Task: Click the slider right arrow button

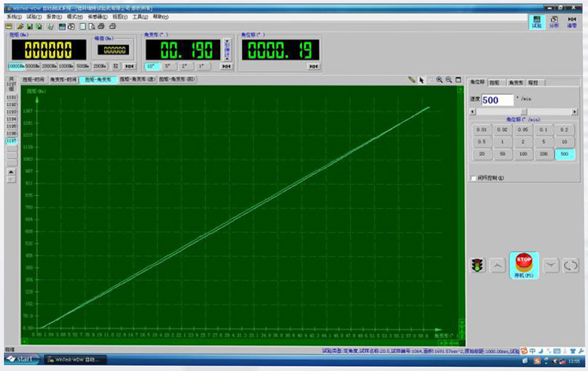Action: pyautogui.click(x=574, y=112)
